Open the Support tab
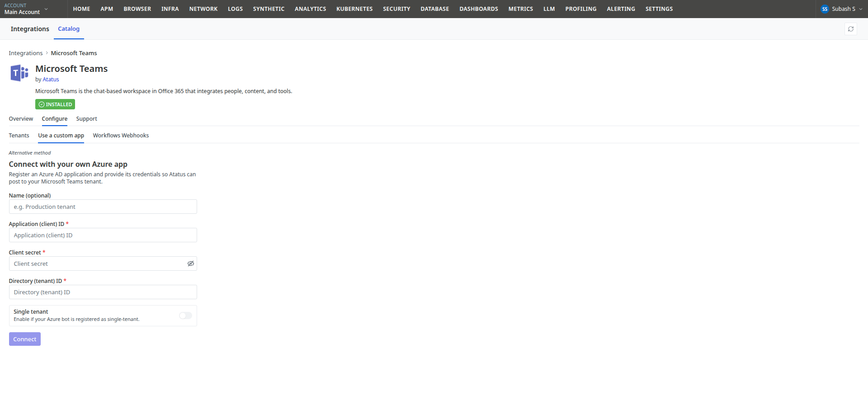This screenshot has height=419, width=868. pyautogui.click(x=86, y=119)
